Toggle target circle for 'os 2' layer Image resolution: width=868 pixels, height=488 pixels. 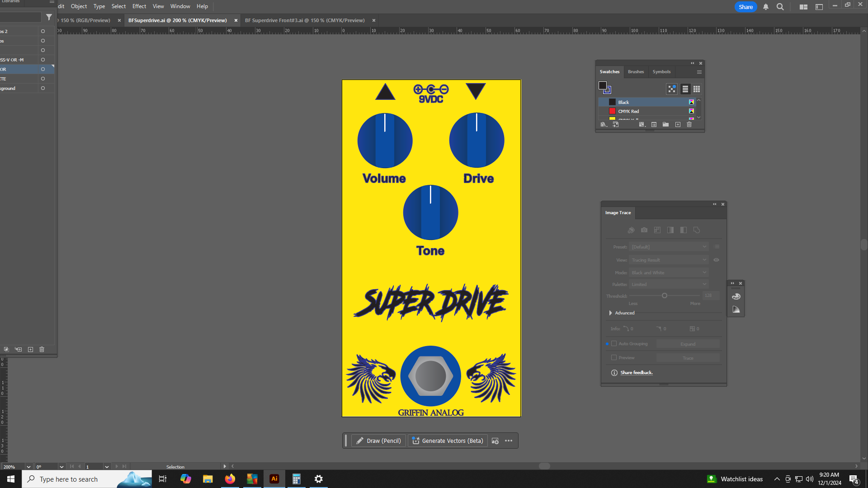[43, 31]
